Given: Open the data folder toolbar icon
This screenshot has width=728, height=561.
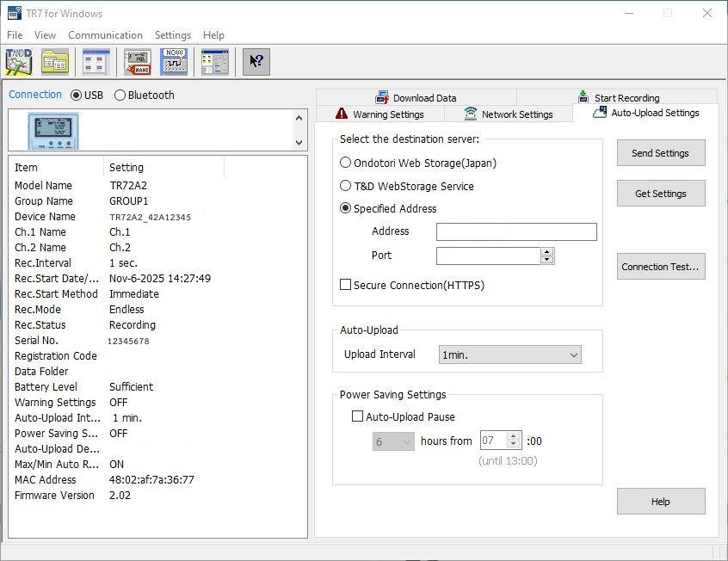Looking at the screenshot, I should [53, 61].
